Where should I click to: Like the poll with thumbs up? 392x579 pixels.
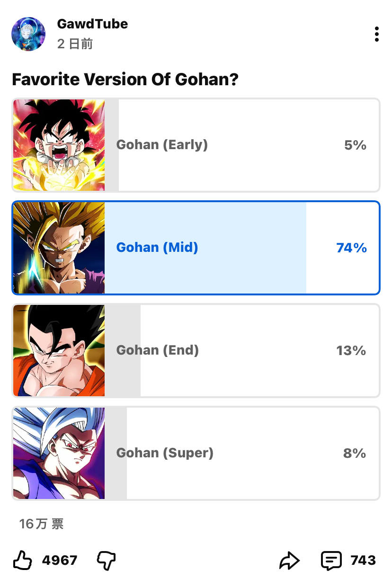click(22, 561)
